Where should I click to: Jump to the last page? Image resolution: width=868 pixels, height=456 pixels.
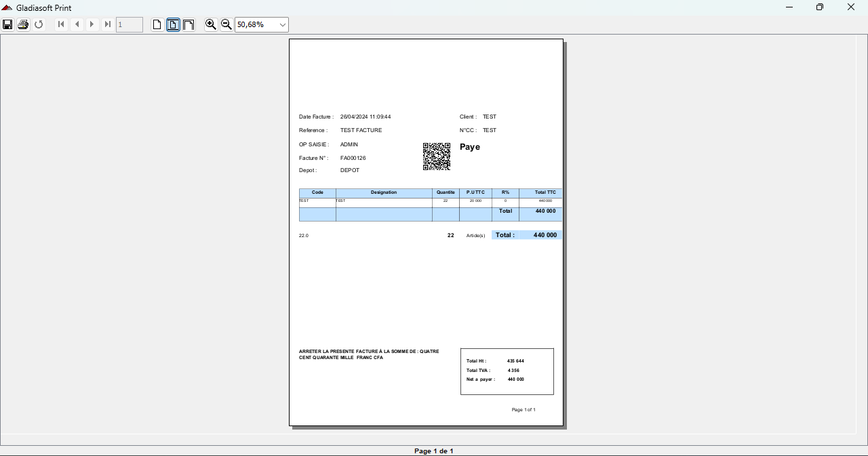108,24
